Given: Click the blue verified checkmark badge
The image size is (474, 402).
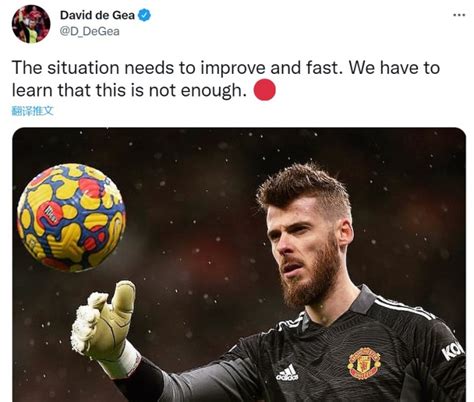Looking at the screenshot, I should pos(145,15).
